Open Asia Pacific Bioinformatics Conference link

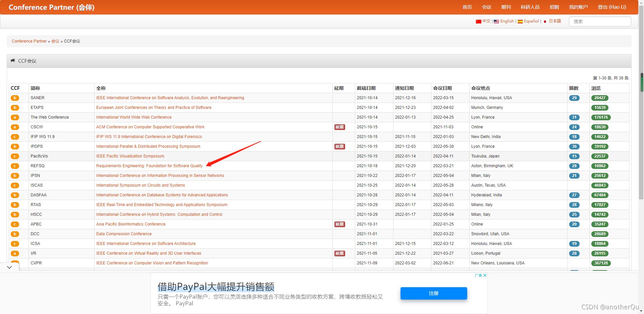(131, 224)
